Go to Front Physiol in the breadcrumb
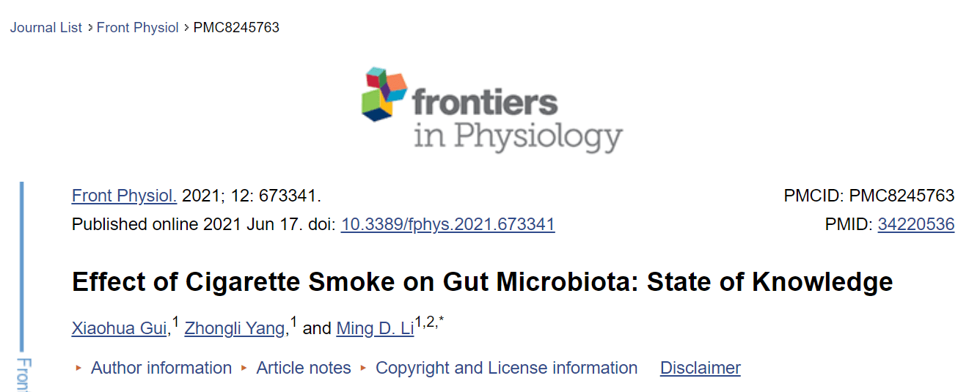The width and height of the screenshot is (980, 392). [138, 28]
